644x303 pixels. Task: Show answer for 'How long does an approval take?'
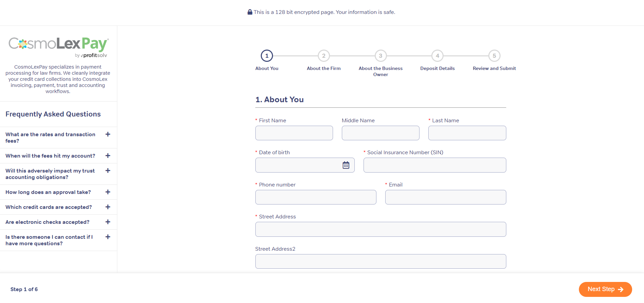point(108,192)
